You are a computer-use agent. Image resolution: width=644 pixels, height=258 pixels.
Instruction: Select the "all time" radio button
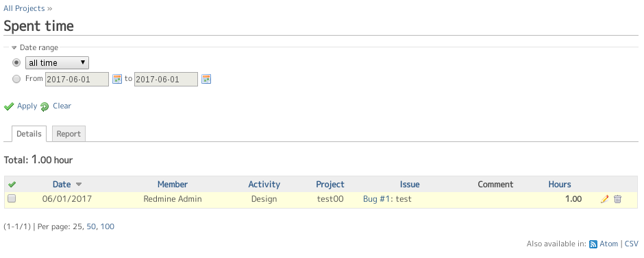(x=16, y=62)
